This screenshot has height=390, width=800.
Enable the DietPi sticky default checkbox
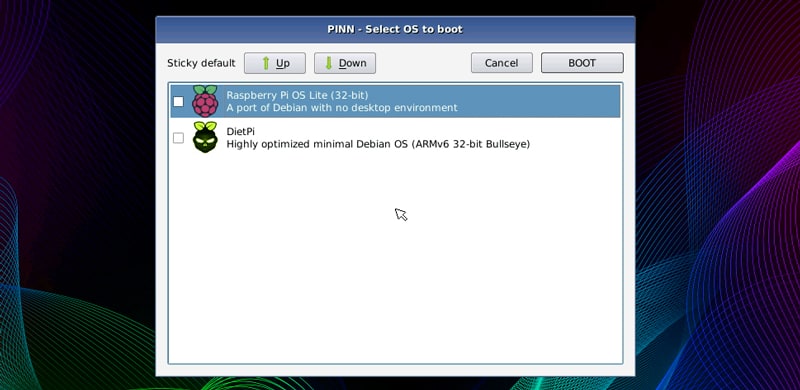click(179, 138)
